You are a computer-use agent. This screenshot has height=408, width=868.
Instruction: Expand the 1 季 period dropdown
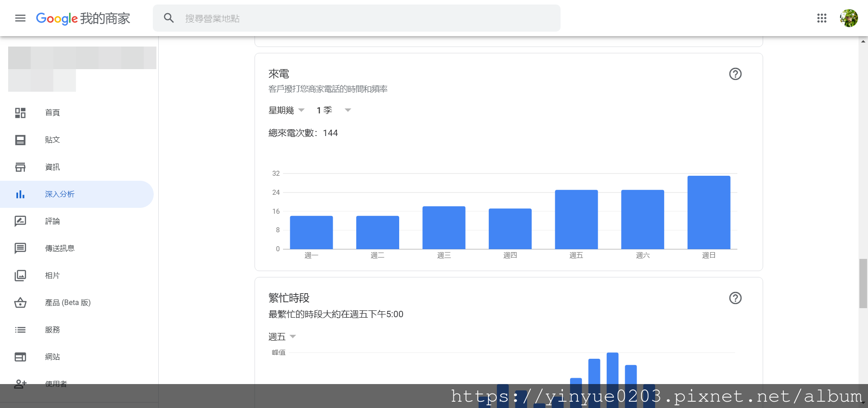(334, 110)
